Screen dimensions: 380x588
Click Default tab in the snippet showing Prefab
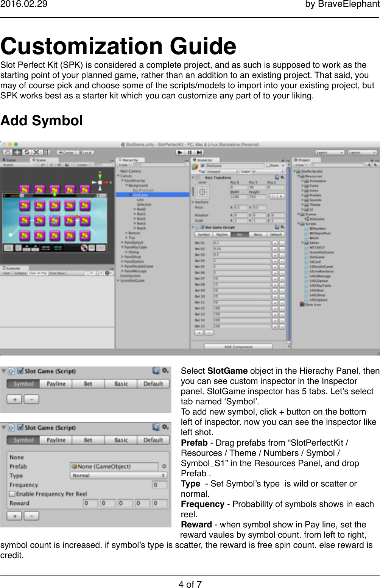pos(153,440)
